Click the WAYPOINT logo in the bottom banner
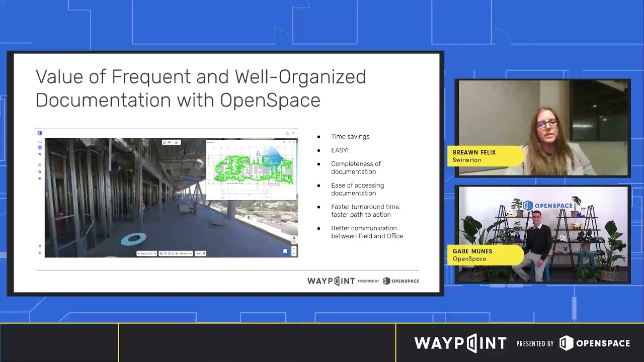 [x=460, y=343]
